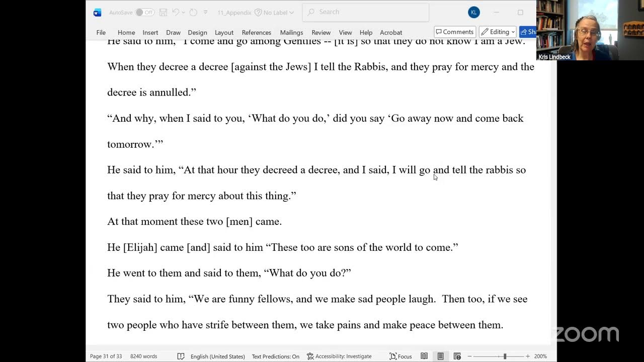Switch to the Mailings tab
This screenshot has width=644, height=362.
tap(292, 32)
